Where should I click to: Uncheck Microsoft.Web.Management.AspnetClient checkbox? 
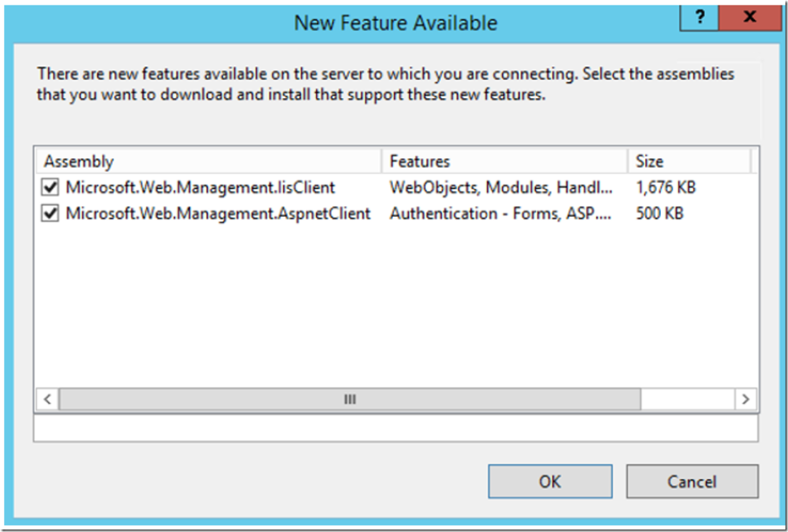[x=50, y=214]
